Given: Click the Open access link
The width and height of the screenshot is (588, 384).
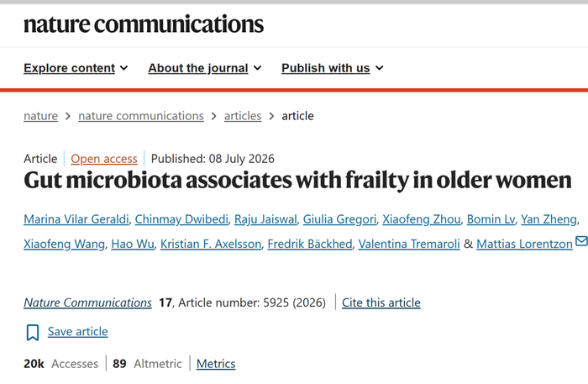Looking at the screenshot, I should pyautogui.click(x=104, y=159).
